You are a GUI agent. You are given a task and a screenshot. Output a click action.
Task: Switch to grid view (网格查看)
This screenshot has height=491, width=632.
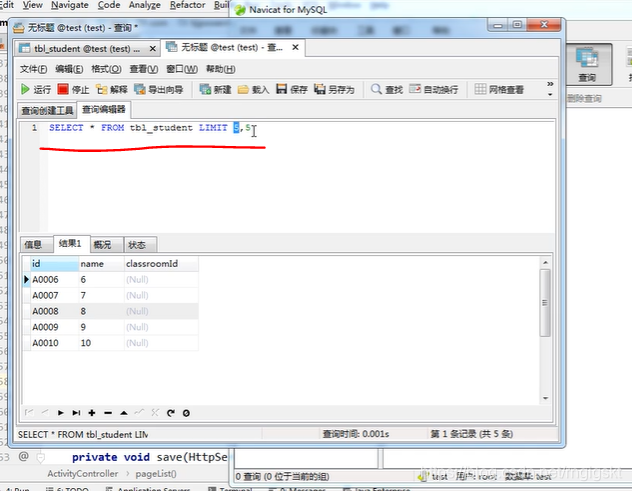tap(499, 89)
